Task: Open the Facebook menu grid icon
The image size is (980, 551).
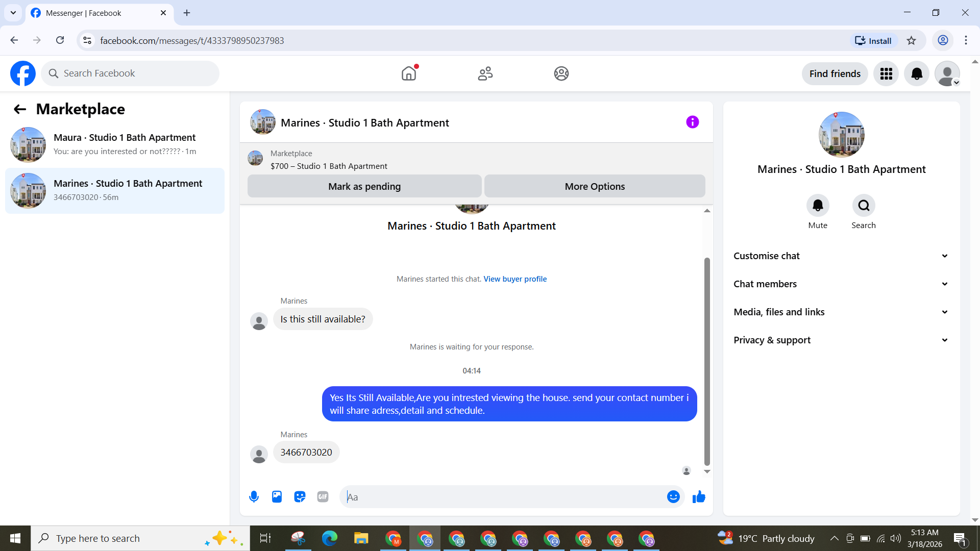Action: pos(886,73)
